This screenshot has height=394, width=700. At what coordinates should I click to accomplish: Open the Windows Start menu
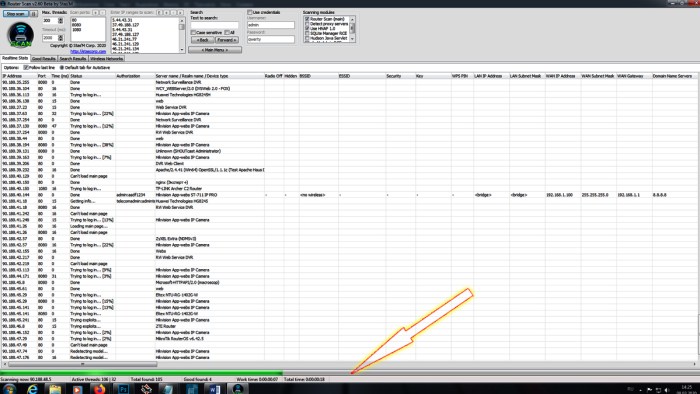click(9, 389)
